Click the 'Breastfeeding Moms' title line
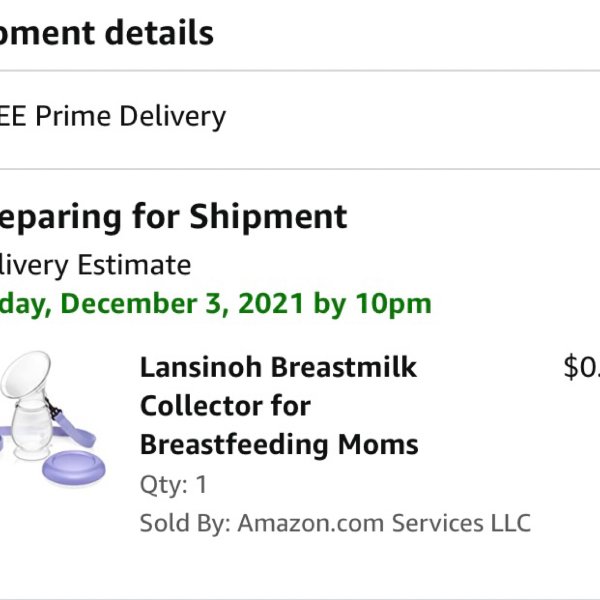The width and height of the screenshot is (600, 600). coord(279,444)
